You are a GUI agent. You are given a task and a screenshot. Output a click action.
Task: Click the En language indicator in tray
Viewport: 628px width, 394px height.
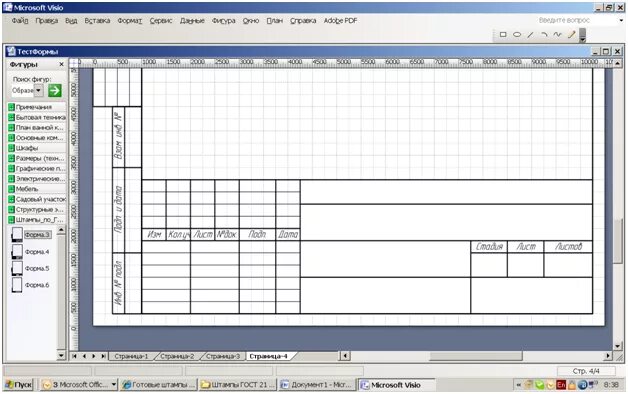point(561,385)
